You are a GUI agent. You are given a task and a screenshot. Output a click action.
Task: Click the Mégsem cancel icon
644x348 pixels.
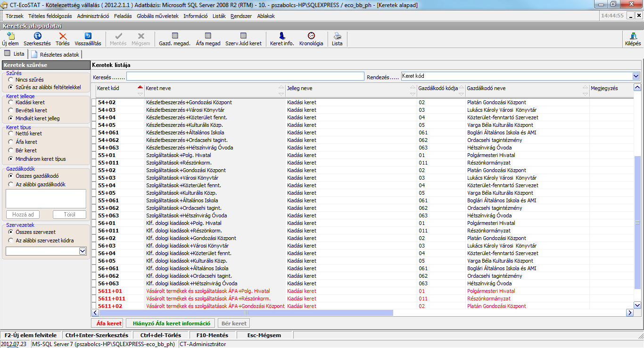pos(140,36)
